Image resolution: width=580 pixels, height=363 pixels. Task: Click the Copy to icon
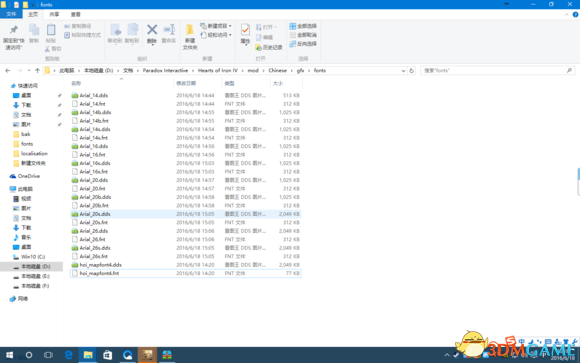132,30
